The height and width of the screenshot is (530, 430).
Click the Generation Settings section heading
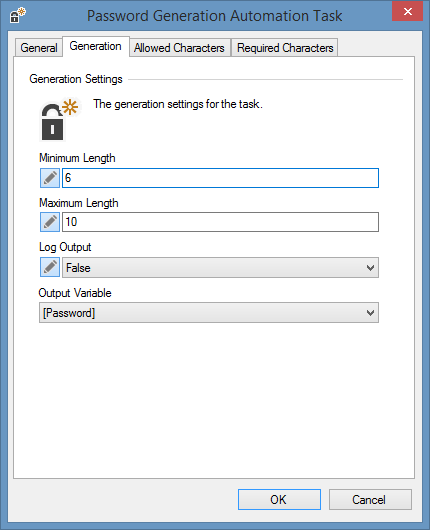[76, 79]
